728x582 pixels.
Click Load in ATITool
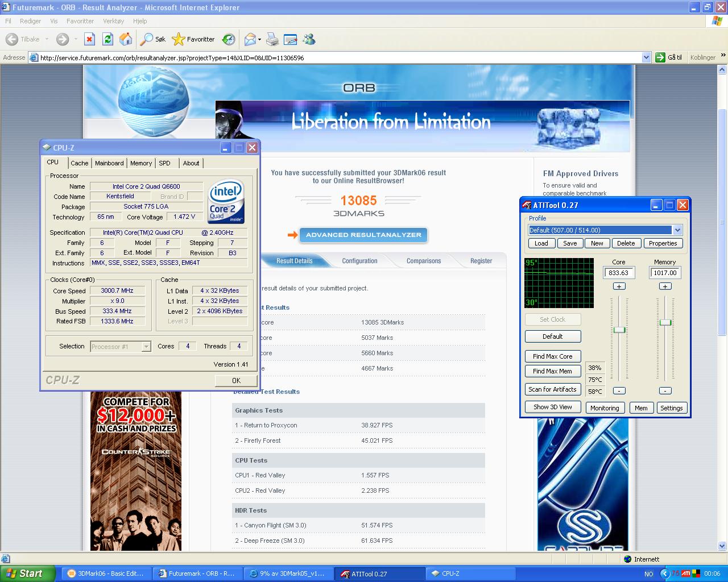(541, 243)
